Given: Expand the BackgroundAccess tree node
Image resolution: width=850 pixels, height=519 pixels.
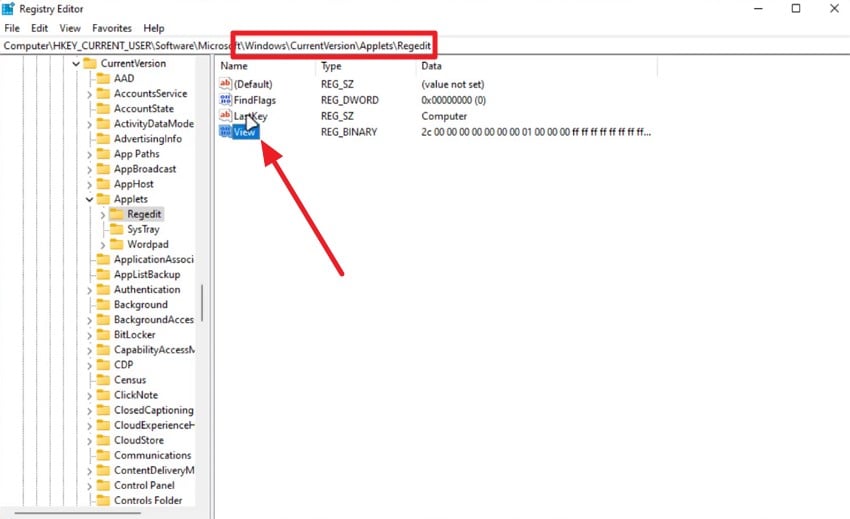Looking at the screenshot, I should click(x=89, y=321).
